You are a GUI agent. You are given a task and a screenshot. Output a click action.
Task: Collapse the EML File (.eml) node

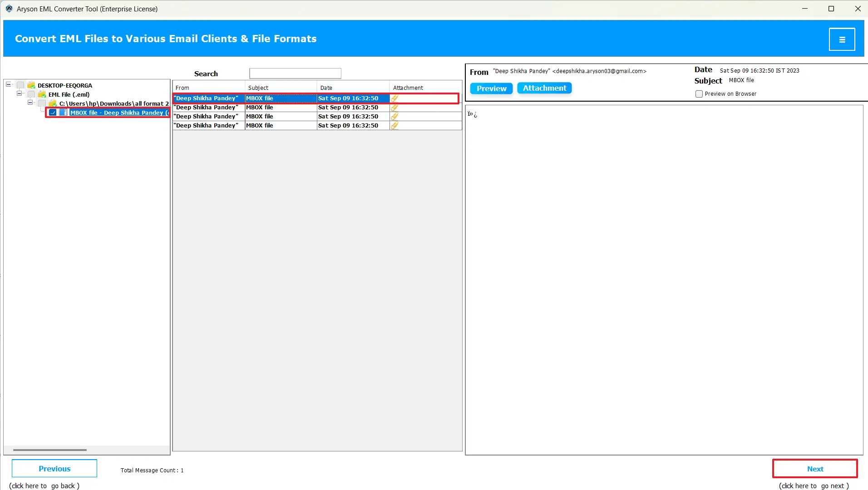pos(19,93)
